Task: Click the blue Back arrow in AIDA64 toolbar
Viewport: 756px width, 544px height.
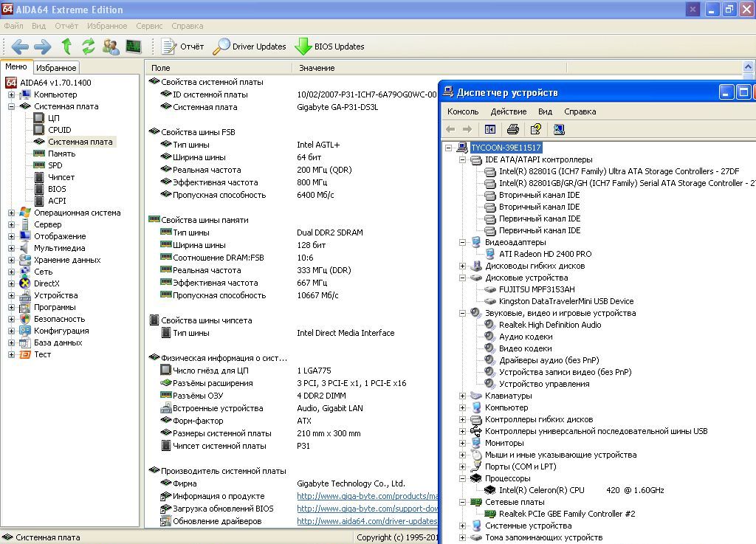Action: click(20, 47)
